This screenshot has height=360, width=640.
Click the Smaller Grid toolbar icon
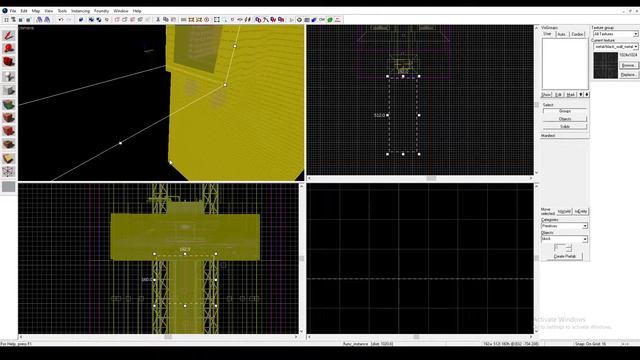click(20, 20)
